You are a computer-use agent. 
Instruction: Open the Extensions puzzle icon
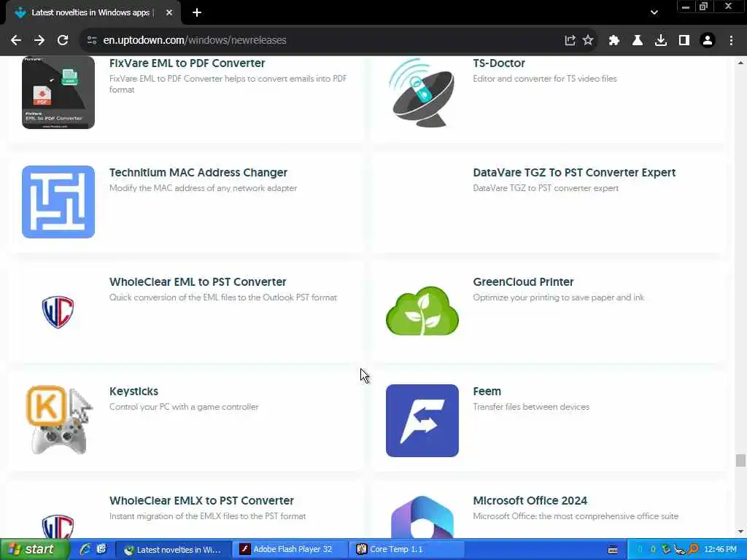pyautogui.click(x=614, y=41)
